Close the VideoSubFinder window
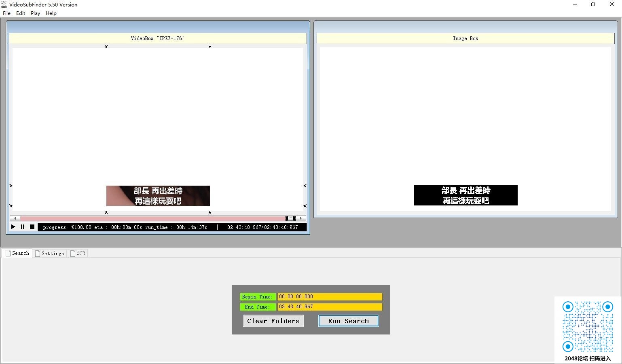 click(x=612, y=4)
